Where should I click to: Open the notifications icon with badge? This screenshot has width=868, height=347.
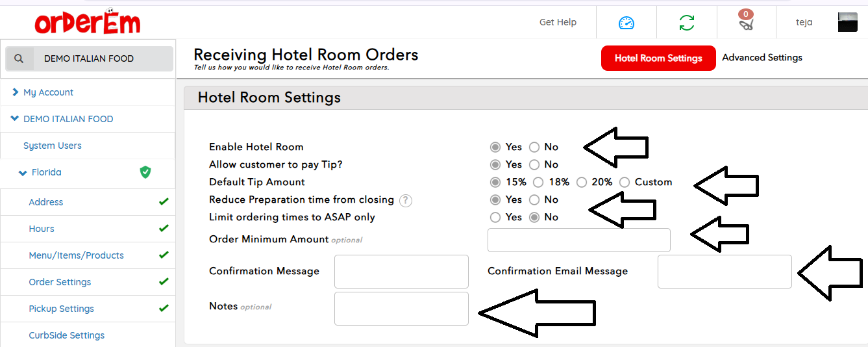point(747,21)
